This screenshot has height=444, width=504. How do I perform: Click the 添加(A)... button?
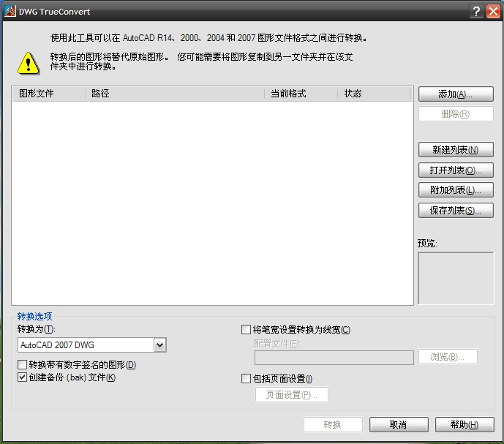click(x=456, y=94)
